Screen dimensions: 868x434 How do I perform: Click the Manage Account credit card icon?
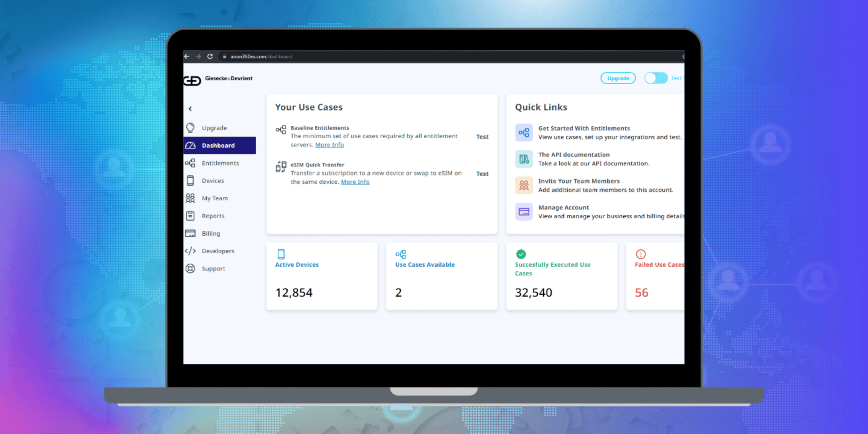524,212
